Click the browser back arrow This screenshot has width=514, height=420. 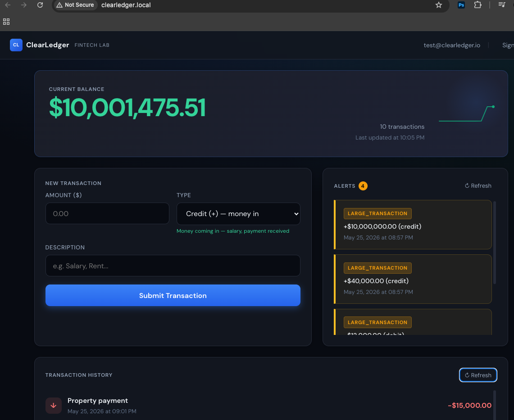[x=8, y=5]
